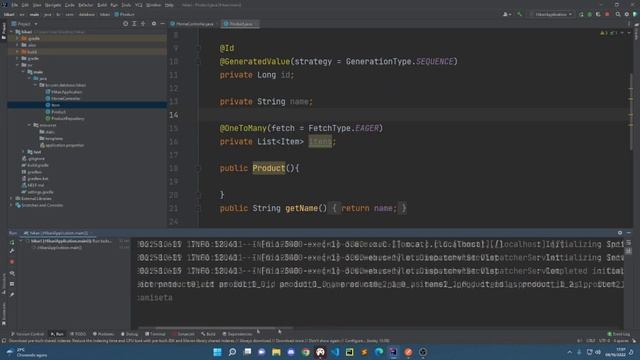This screenshot has height=360, width=640.
Task: Collapse the java folder in project tree
Action: point(30,78)
